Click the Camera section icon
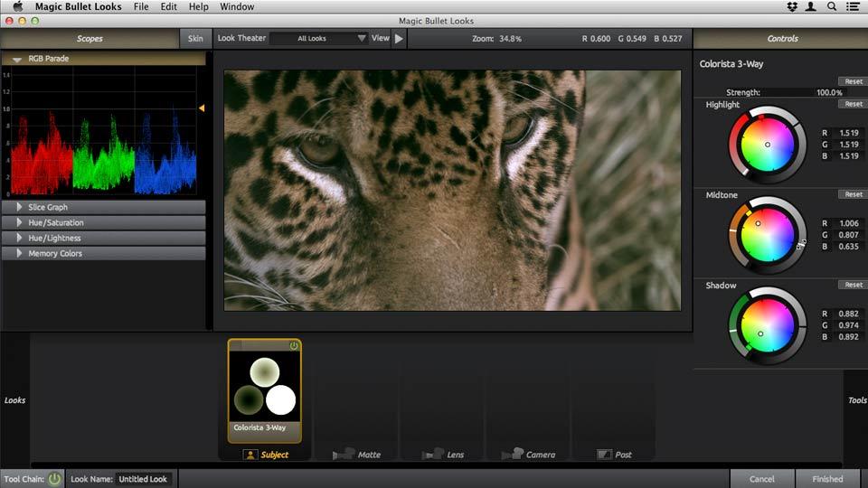 tap(513, 455)
